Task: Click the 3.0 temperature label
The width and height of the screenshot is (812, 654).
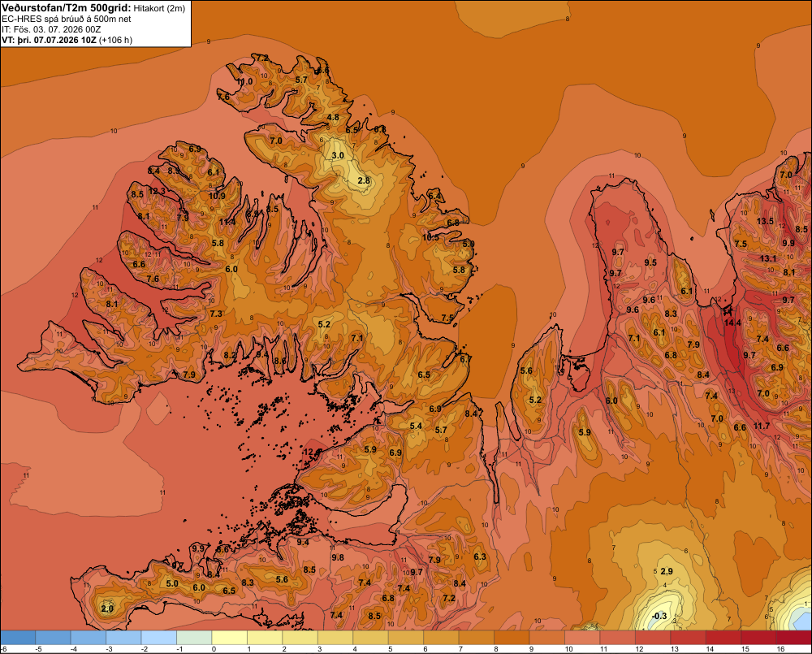Action: (338, 155)
